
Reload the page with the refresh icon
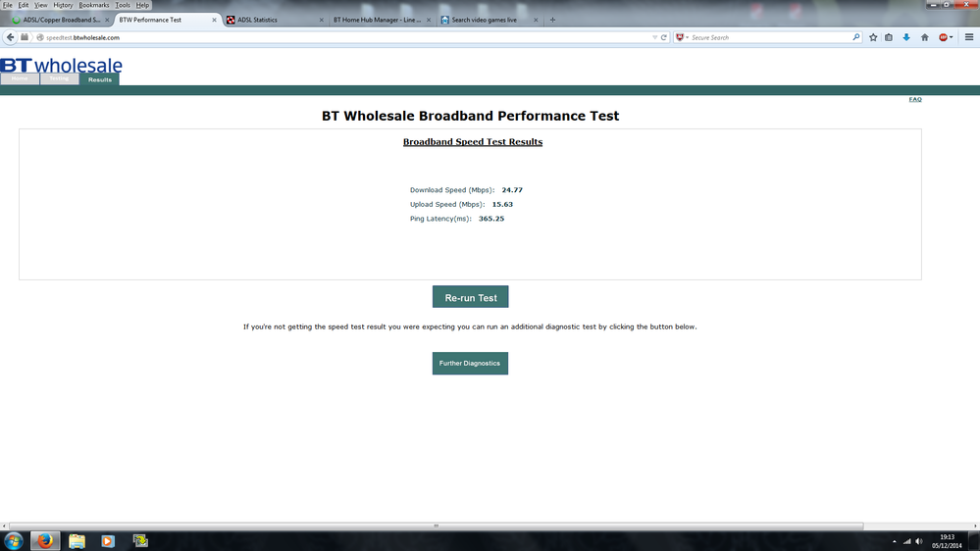pos(664,37)
